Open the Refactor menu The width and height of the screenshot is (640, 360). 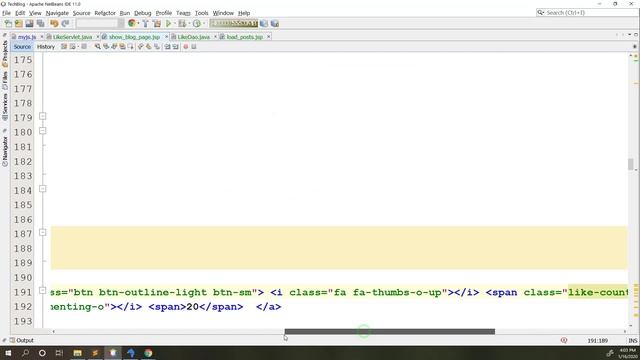point(105,13)
